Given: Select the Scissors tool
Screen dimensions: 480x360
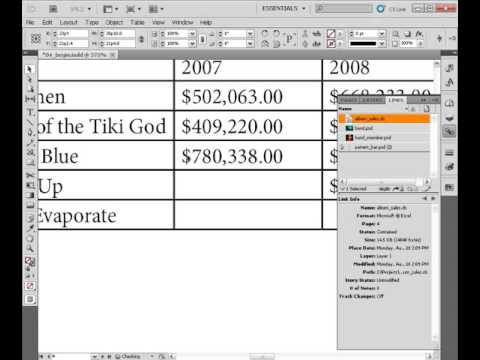Looking at the screenshot, I should point(30,175).
